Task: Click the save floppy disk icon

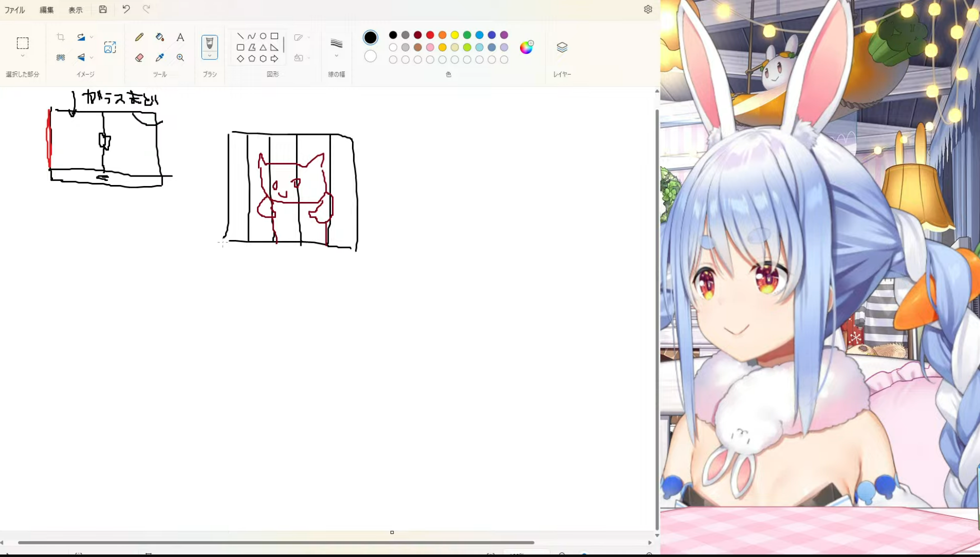Action: pos(103,9)
